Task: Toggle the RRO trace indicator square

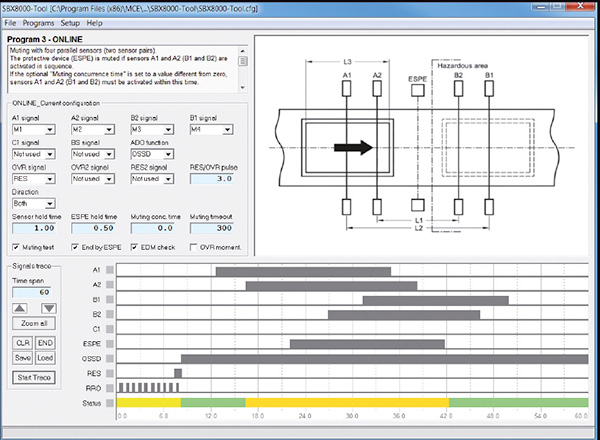Action: click(x=110, y=388)
